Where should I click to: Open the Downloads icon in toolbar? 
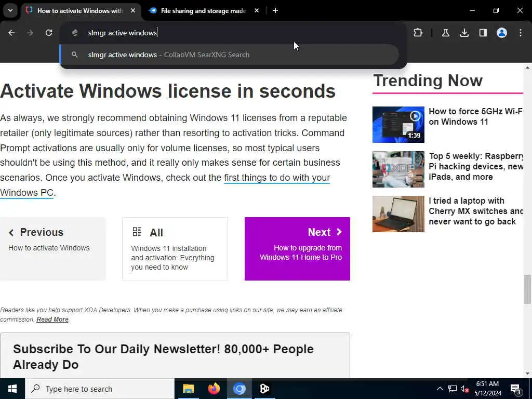pyautogui.click(x=464, y=33)
